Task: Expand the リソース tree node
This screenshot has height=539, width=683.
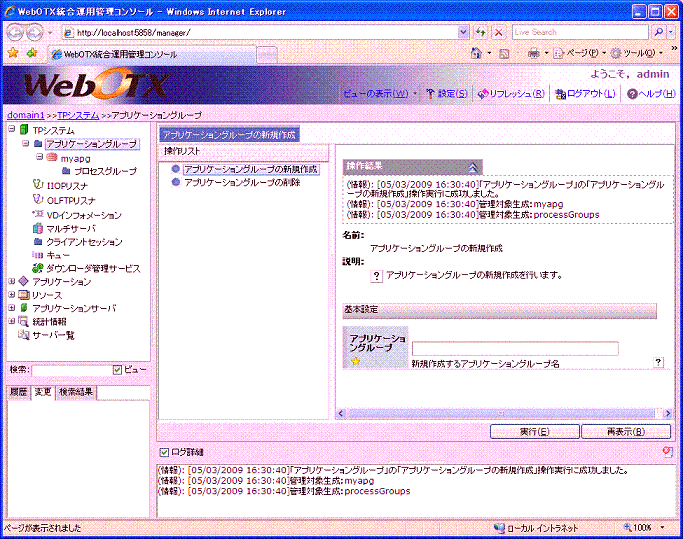Action: (12, 296)
